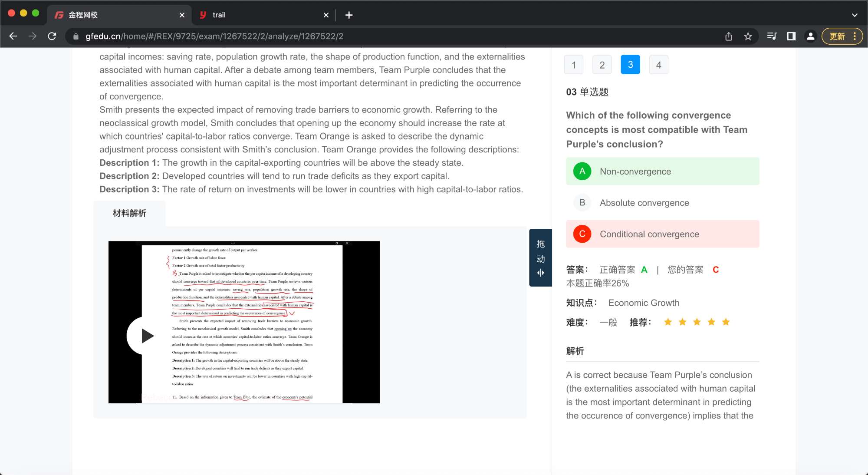Select option C Conditional convergence
The height and width of the screenshot is (475, 868).
[662, 234]
